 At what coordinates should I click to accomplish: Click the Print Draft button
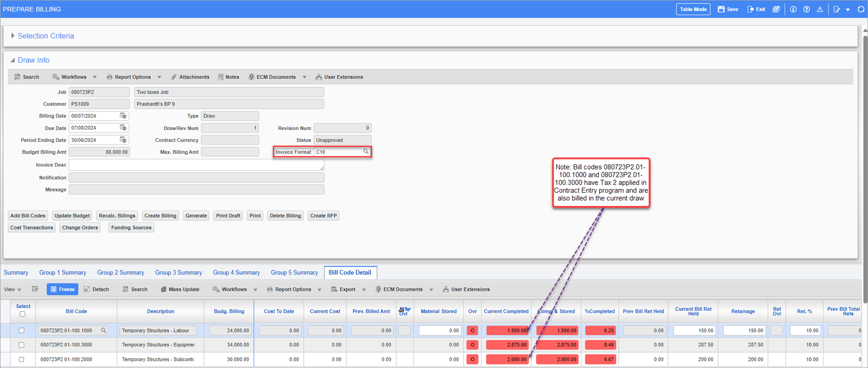[228, 216]
